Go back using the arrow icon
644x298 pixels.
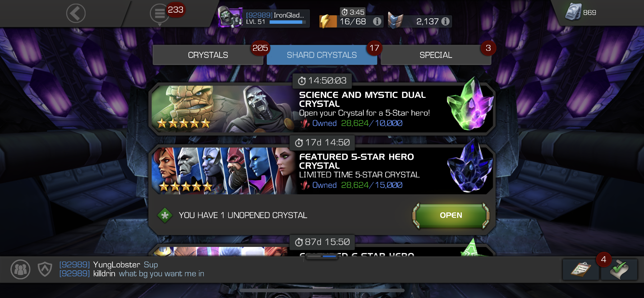click(x=76, y=14)
